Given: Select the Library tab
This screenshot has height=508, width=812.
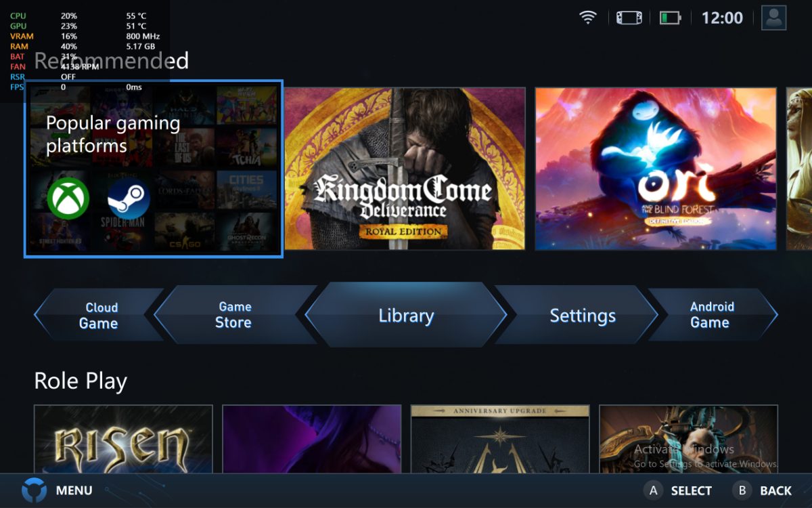Looking at the screenshot, I should tap(406, 316).
